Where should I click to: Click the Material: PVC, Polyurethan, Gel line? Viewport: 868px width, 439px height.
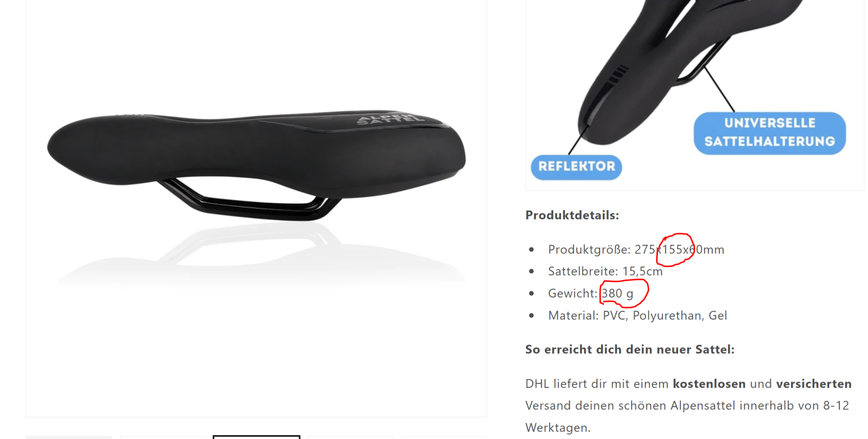point(637,315)
